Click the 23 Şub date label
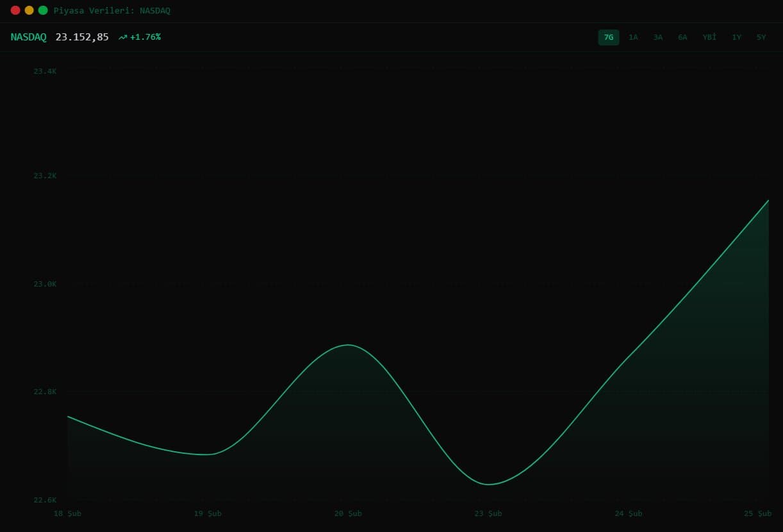Screen dimensions: 783x532 pyautogui.click(x=488, y=513)
